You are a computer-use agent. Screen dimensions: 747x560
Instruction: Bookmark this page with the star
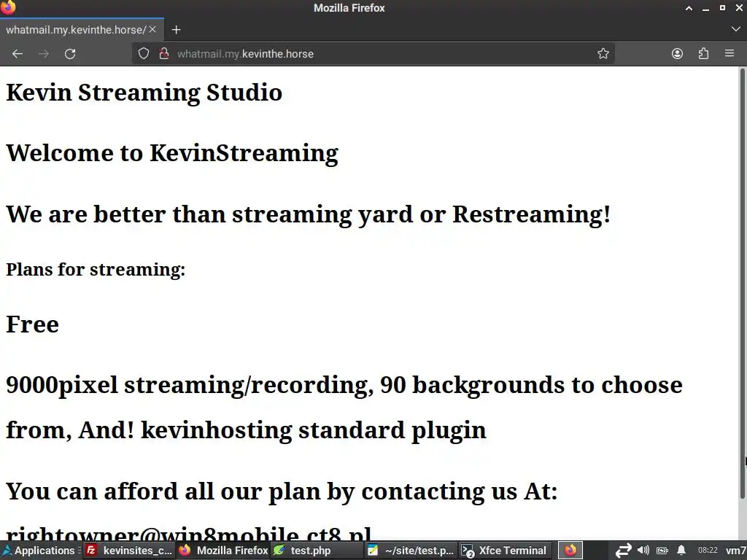tap(603, 53)
